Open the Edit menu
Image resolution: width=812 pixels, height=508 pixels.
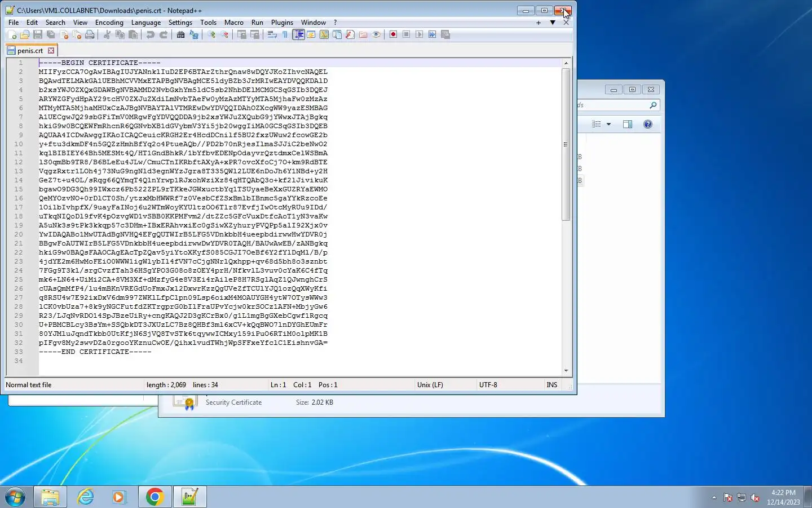pyautogui.click(x=32, y=23)
